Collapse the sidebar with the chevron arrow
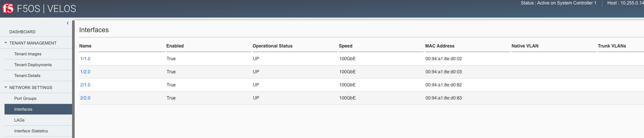 click(68, 23)
